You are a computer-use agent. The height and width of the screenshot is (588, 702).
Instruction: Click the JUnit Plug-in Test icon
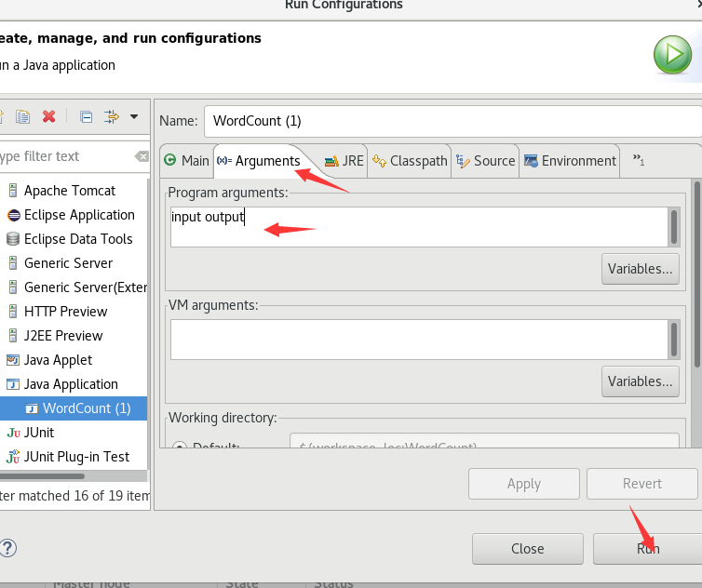[13, 457]
